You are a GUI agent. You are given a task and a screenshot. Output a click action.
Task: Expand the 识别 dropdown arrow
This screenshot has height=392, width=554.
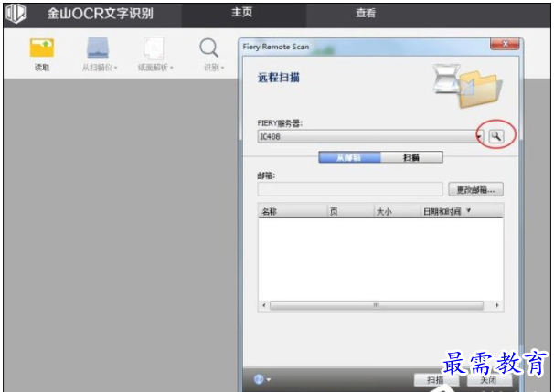222,68
